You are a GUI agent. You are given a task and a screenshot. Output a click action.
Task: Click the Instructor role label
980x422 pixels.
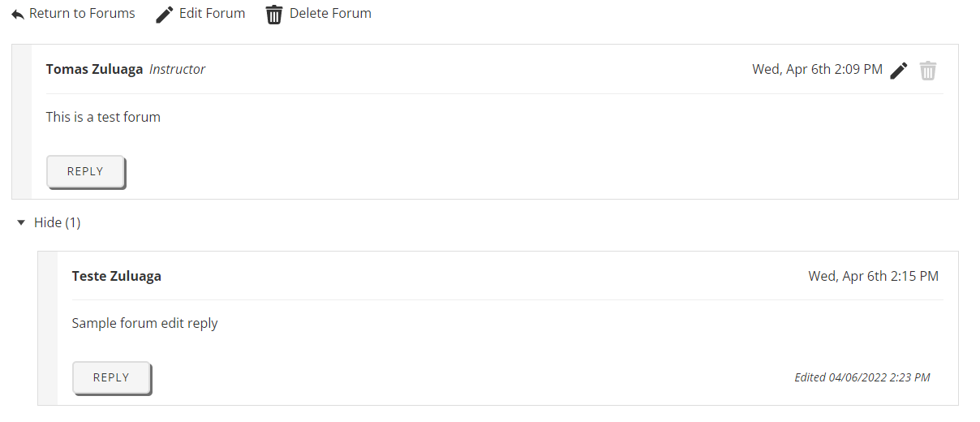(177, 70)
